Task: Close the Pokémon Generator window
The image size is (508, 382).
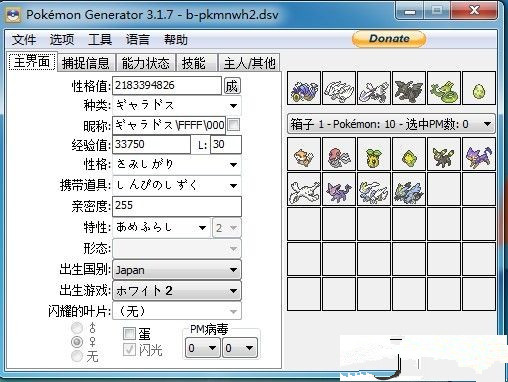Action: (x=474, y=11)
